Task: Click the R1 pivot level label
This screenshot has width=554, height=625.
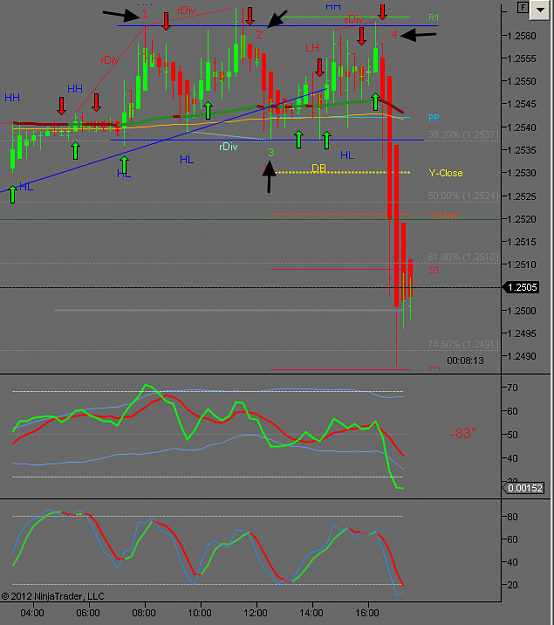Action: tap(434, 18)
